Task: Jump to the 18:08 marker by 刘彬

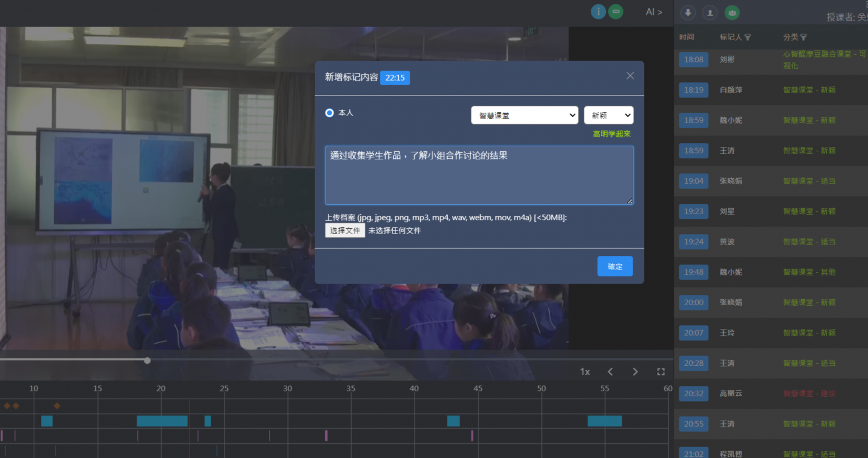Action: point(693,60)
